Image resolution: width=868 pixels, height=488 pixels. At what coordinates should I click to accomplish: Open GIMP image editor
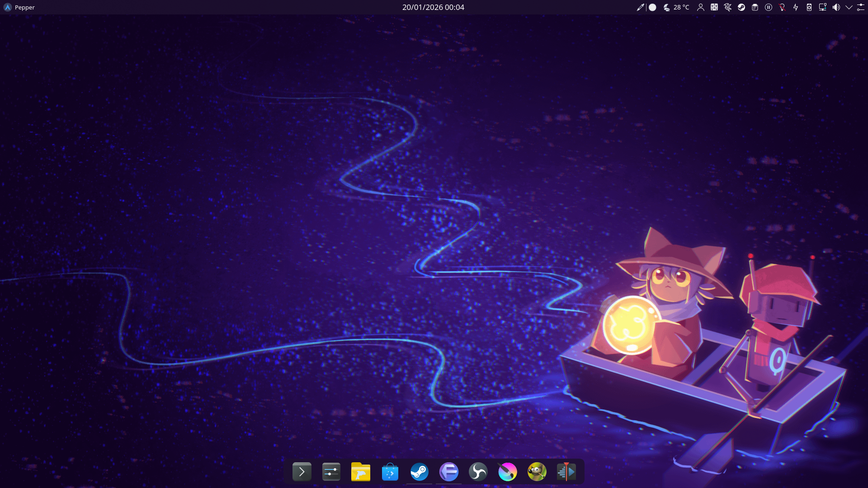(x=537, y=472)
